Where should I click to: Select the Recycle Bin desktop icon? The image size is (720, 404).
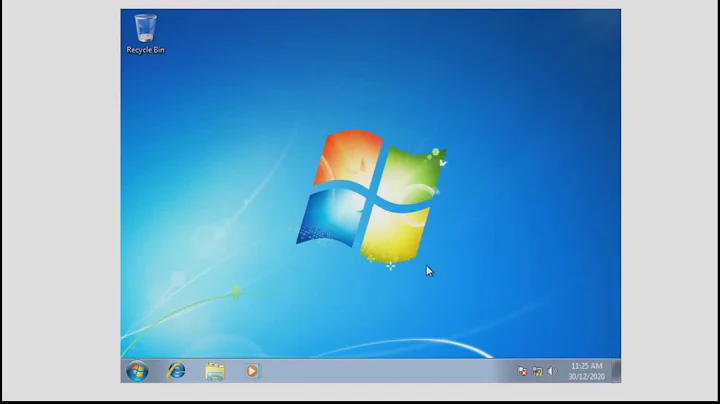click(145, 34)
